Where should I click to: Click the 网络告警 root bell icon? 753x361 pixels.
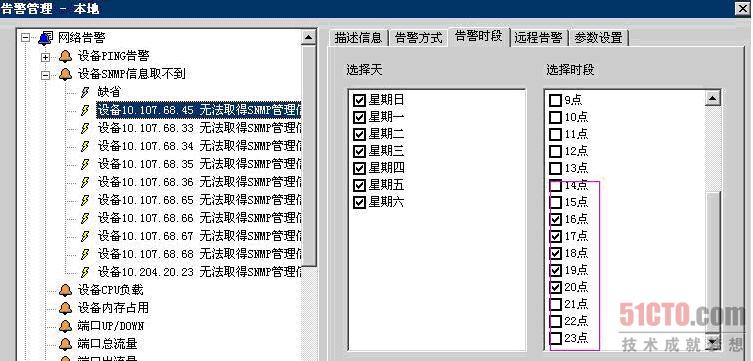coord(46,38)
